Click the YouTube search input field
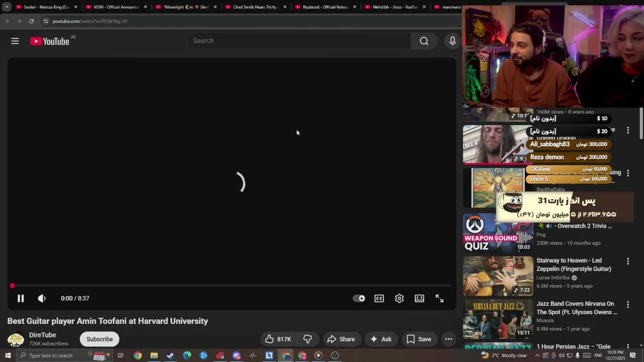644x362 pixels. (x=299, y=41)
